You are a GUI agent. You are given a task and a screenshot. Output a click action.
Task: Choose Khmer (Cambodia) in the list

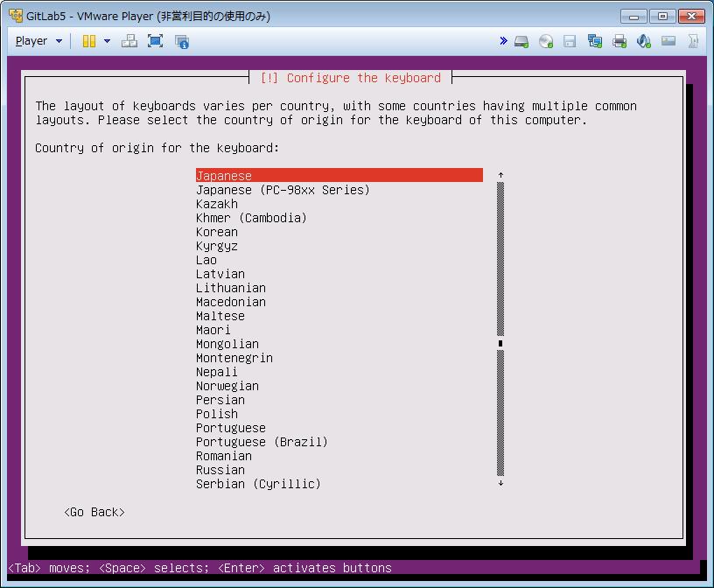(251, 218)
